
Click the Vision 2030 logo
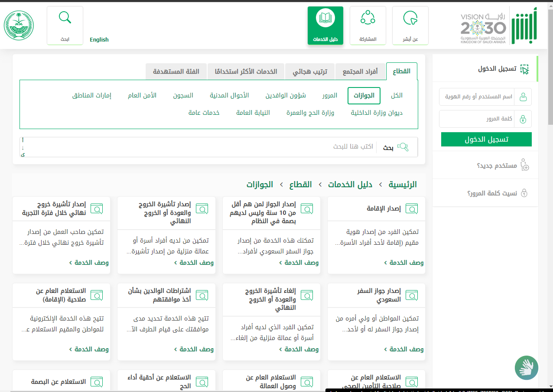click(483, 28)
